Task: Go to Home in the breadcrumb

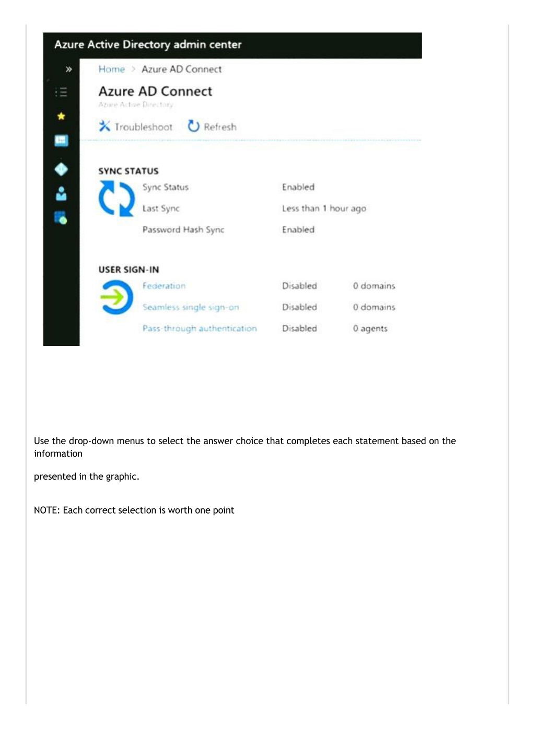Action: [112, 69]
